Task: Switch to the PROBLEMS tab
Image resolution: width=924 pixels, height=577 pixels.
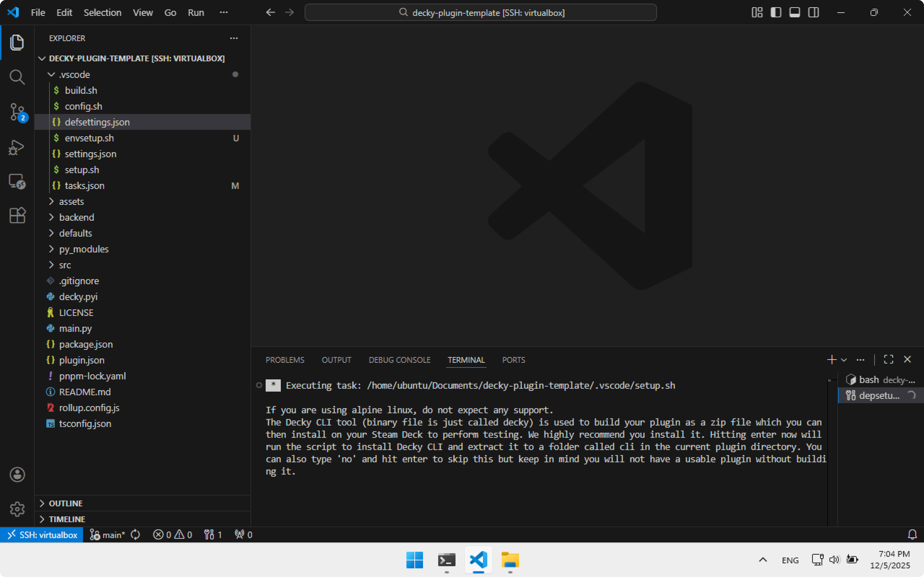Action: [285, 360]
